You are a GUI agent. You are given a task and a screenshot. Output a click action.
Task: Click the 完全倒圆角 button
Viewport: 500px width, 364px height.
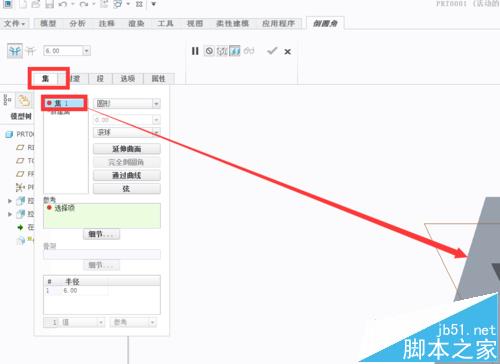(127, 162)
